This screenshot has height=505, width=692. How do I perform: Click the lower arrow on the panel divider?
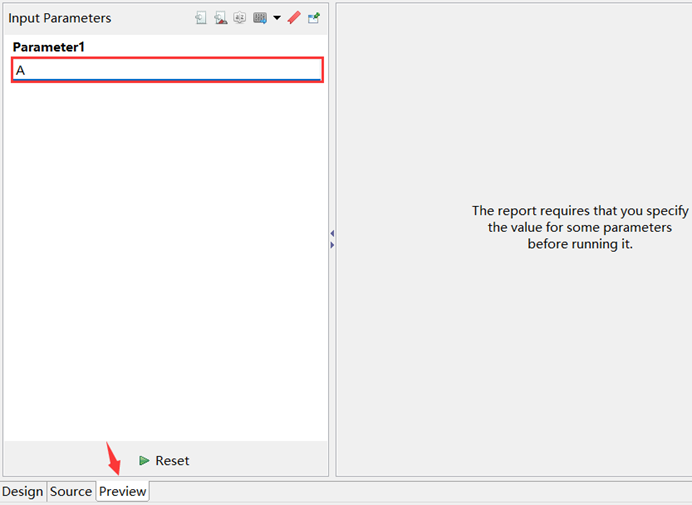point(332,245)
